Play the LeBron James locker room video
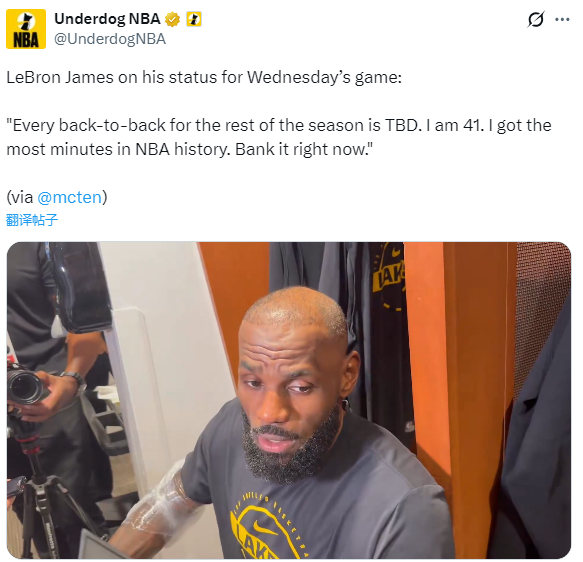Screen dimensions: 583x562 289,400
